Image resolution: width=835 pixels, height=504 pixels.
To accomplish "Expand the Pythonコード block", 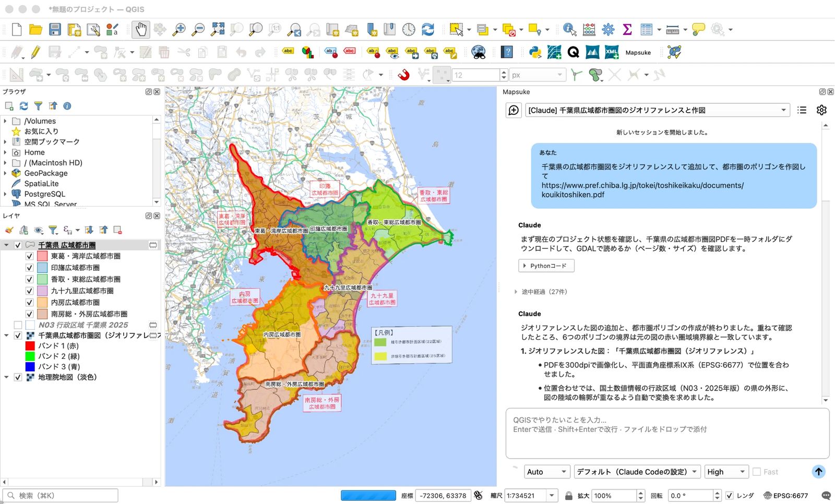I will point(546,266).
